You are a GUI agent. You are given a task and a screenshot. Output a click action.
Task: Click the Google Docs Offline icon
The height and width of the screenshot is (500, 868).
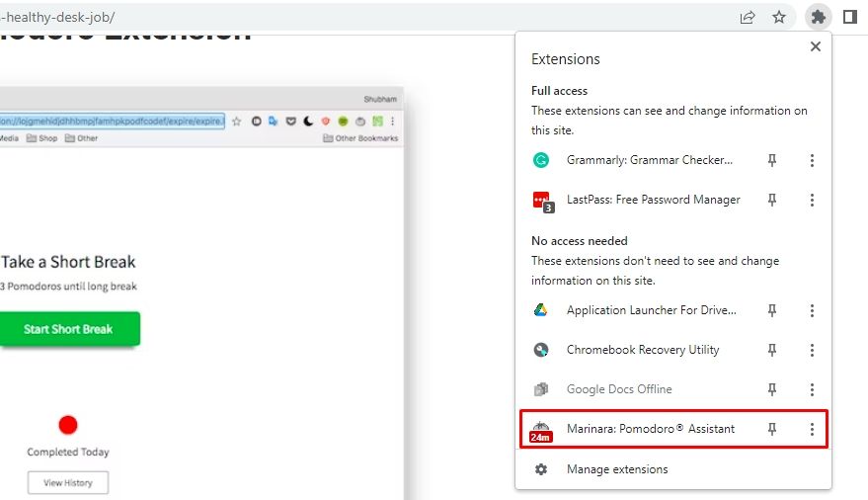tap(541, 389)
